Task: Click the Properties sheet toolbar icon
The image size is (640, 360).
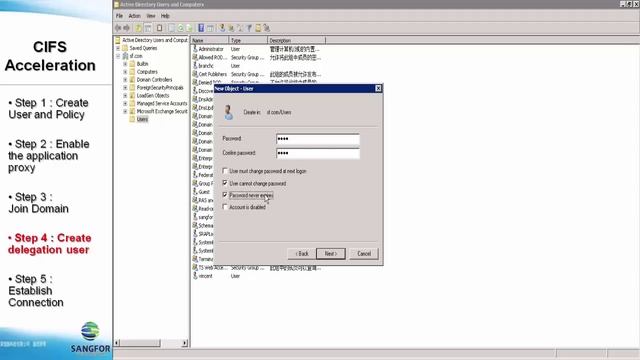Action: click(x=171, y=28)
